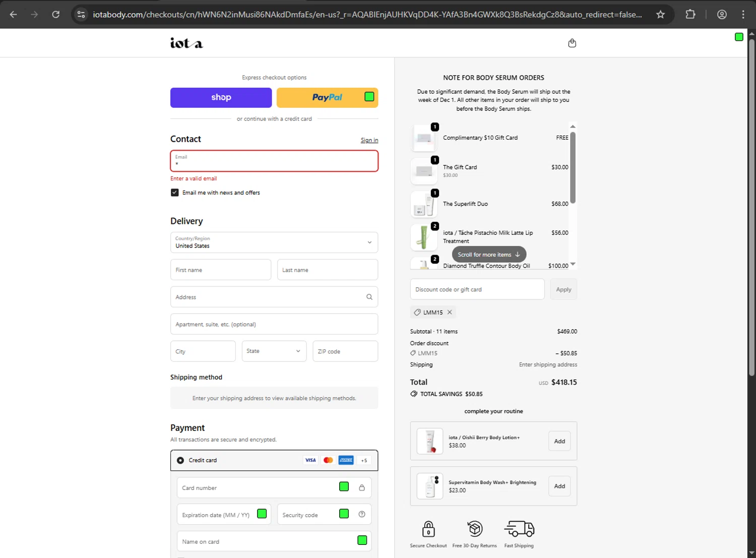Click the Address input field
756x558 pixels.
click(274, 297)
